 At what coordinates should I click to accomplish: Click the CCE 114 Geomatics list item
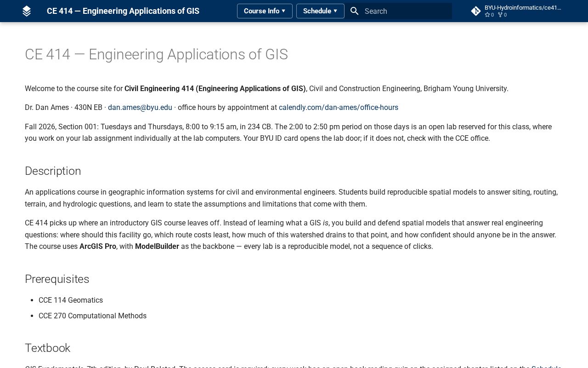(x=71, y=300)
